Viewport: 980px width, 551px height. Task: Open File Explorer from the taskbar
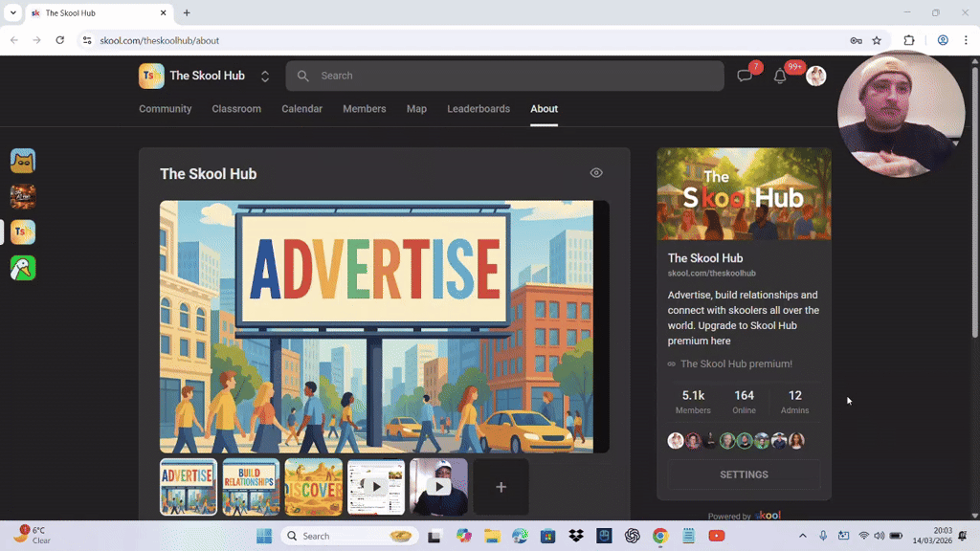pyautogui.click(x=492, y=536)
